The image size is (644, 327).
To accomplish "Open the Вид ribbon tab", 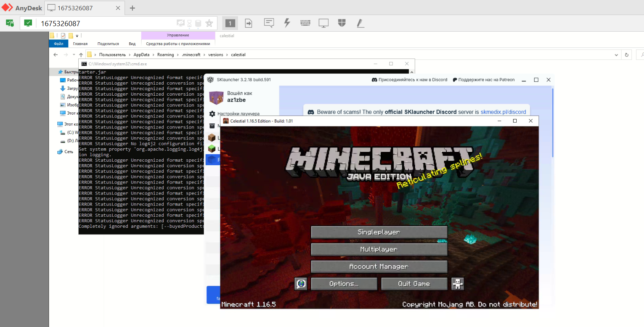I will pyautogui.click(x=132, y=44).
